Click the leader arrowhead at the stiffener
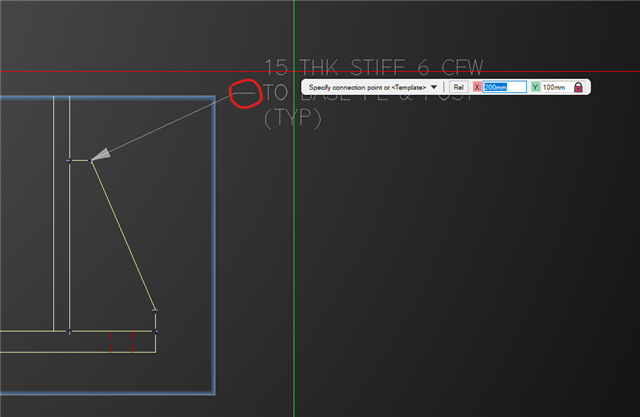640x417 pixels. (x=100, y=155)
